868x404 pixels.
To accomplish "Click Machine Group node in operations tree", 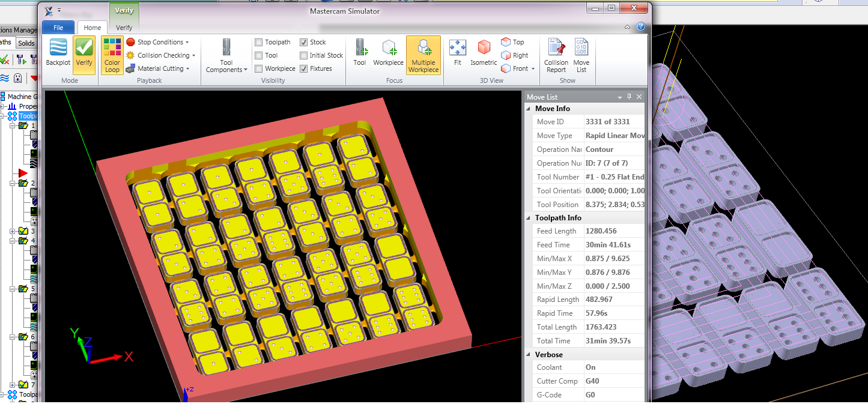I will [19, 97].
